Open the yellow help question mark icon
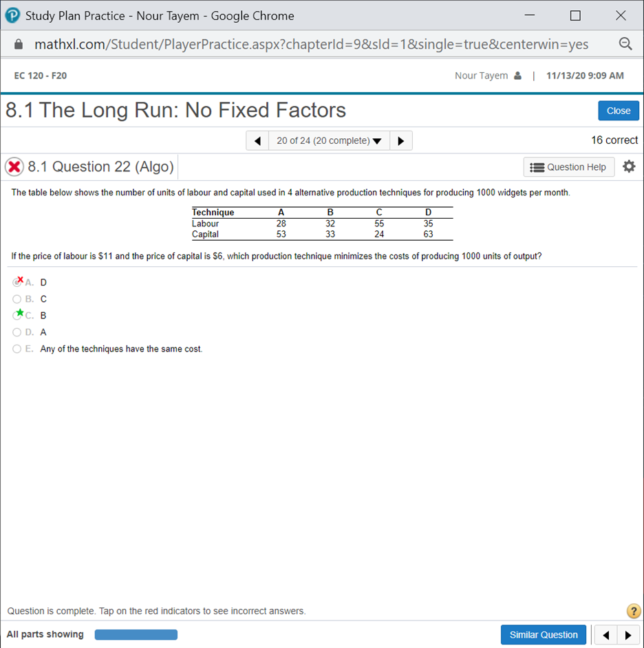Image resolution: width=644 pixels, height=648 pixels. coord(633,611)
